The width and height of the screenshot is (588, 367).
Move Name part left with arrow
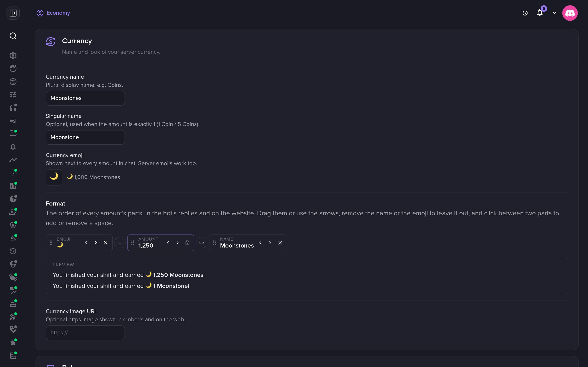coord(261,243)
